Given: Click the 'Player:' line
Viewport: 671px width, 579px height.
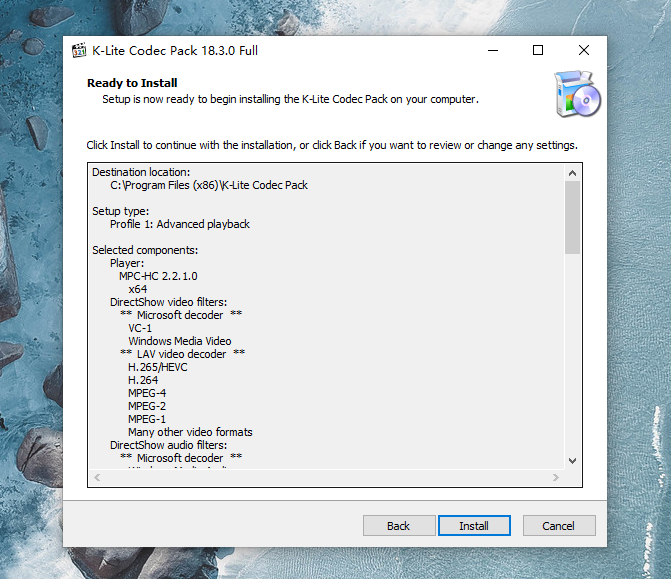Looking at the screenshot, I should pyautogui.click(x=127, y=263).
